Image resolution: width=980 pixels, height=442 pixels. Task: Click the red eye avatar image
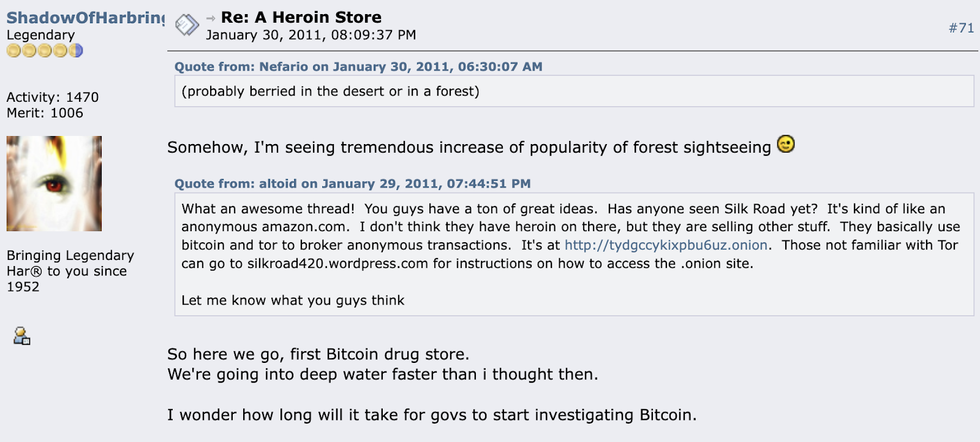(54, 183)
